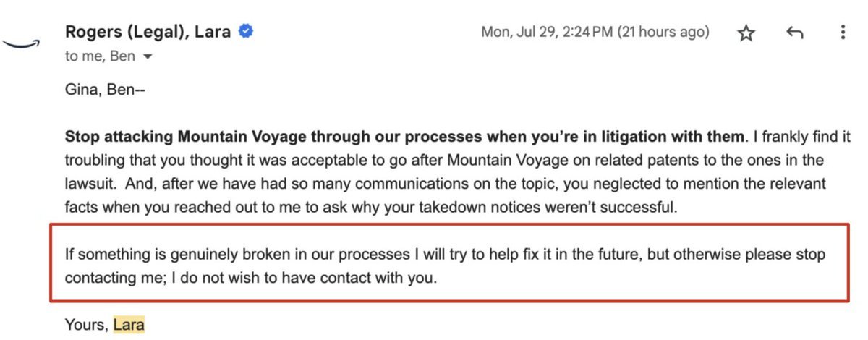Screen dimensions: 868x340
Task: Star this email from Lara Rogers
Action: [x=746, y=33]
